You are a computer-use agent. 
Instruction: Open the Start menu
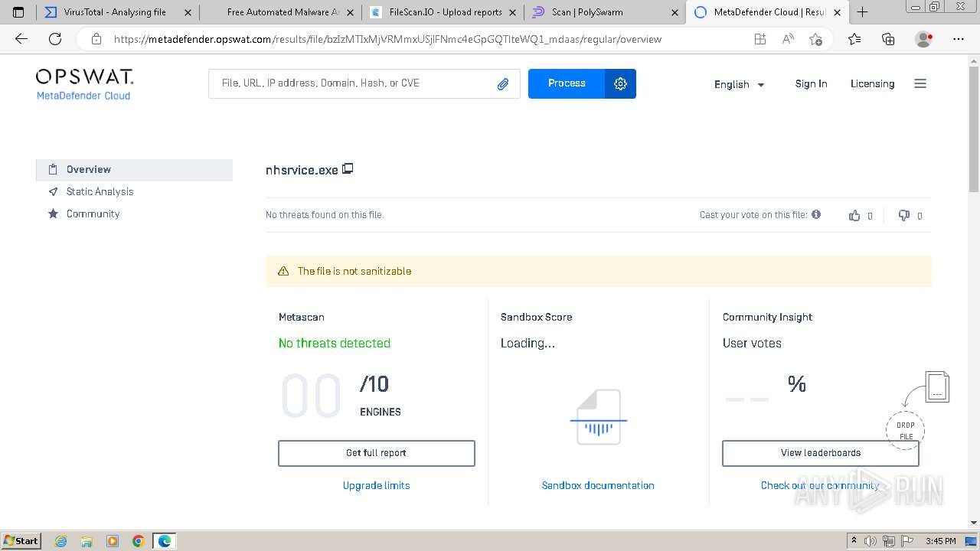(21, 541)
